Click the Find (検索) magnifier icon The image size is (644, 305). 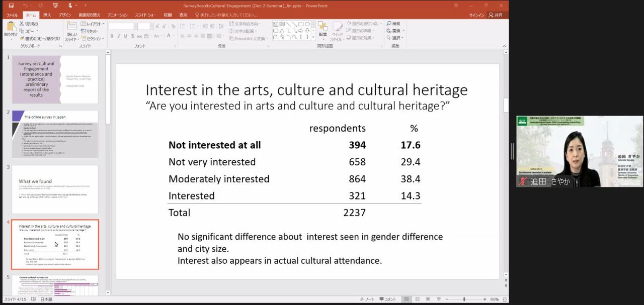(x=389, y=24)
